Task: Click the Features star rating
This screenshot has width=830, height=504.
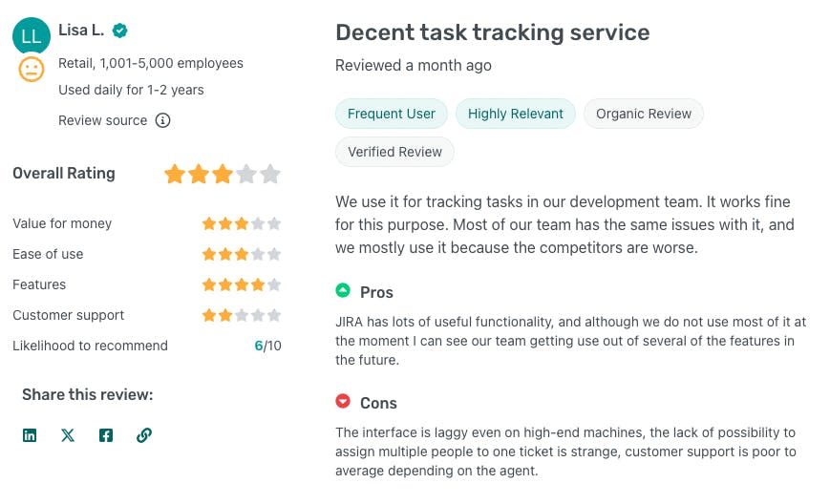Action: pos(241,284)
